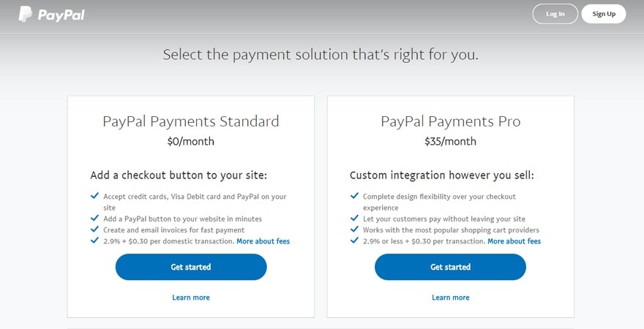
Task: View "More about fees" for Payments Pro
Action: [x=514, y=241]
